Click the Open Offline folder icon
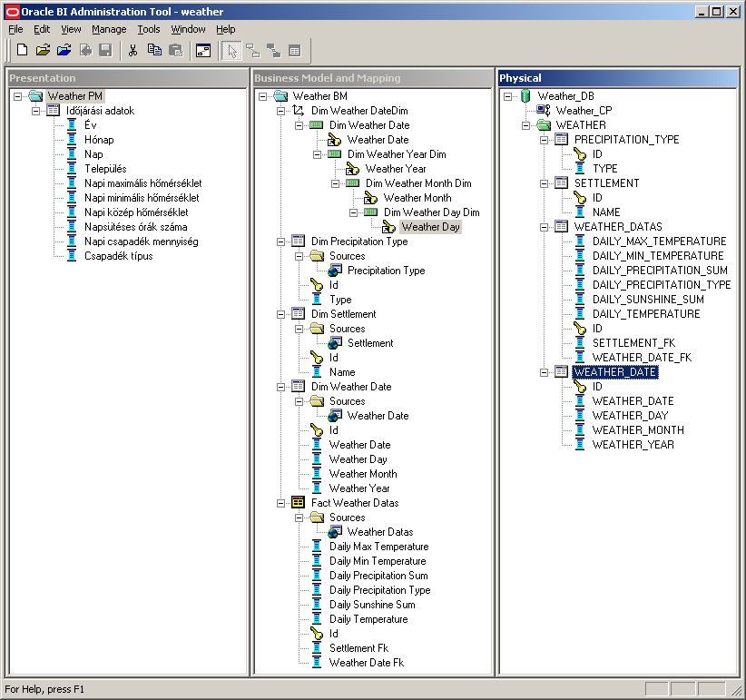 (43, 50)
